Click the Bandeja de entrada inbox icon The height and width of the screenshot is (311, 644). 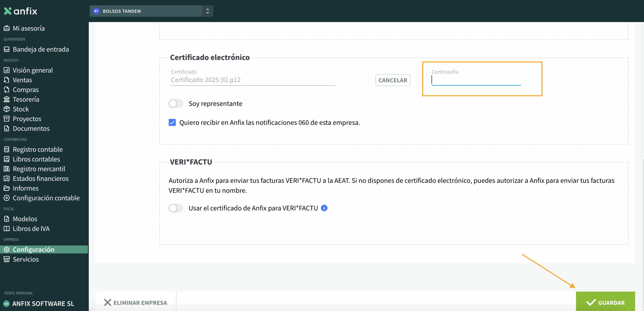pos(7,49)
